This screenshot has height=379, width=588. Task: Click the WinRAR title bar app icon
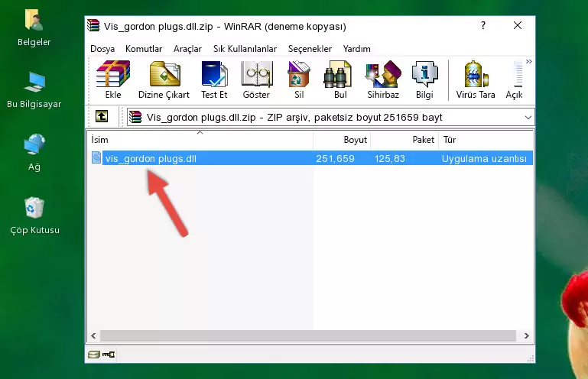point(93,26)
